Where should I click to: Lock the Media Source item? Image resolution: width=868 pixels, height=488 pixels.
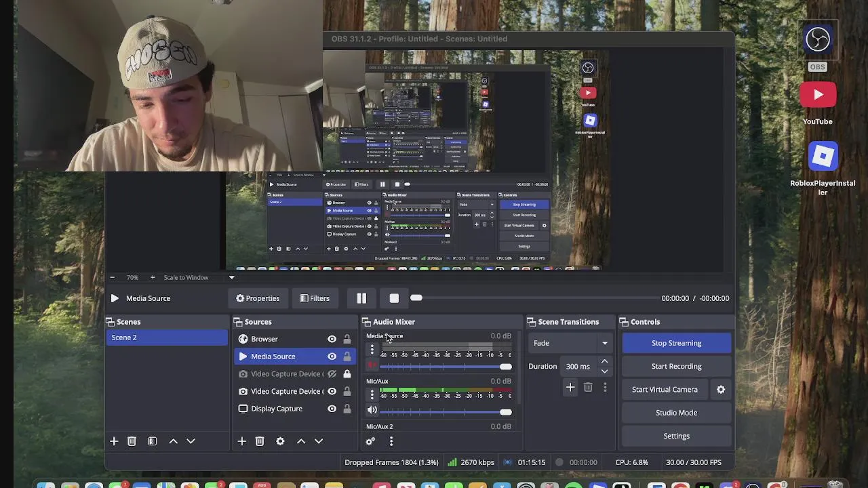[347, 357]
